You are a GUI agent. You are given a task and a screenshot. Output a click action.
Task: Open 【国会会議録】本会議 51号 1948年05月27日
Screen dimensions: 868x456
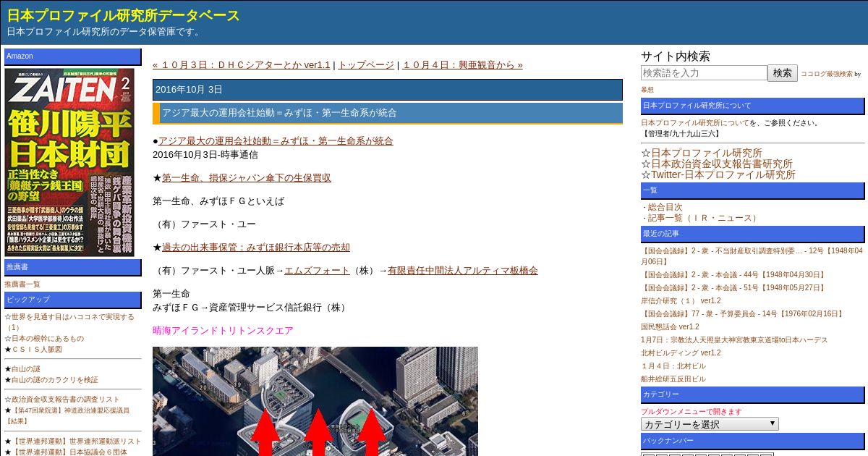tap(733, 288)
